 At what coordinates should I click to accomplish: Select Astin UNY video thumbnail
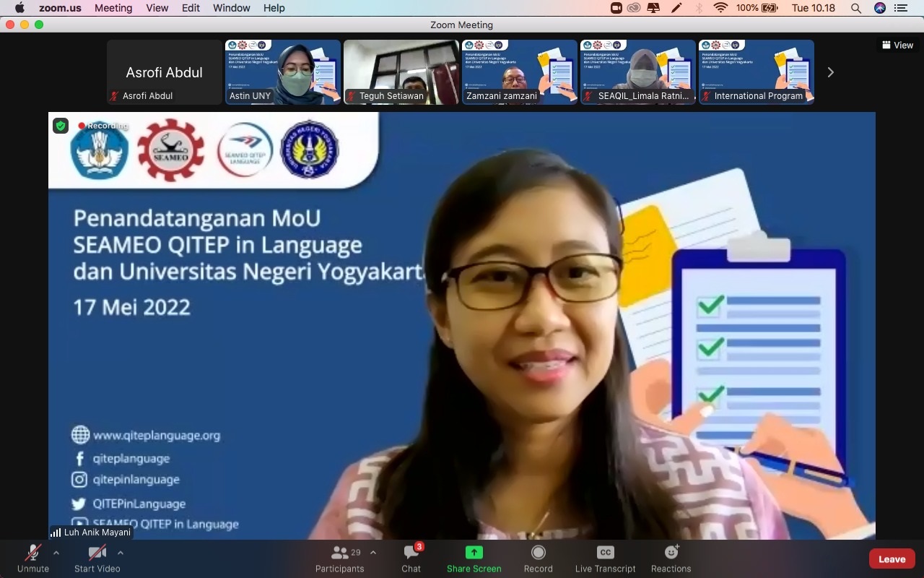click(283, 72)
